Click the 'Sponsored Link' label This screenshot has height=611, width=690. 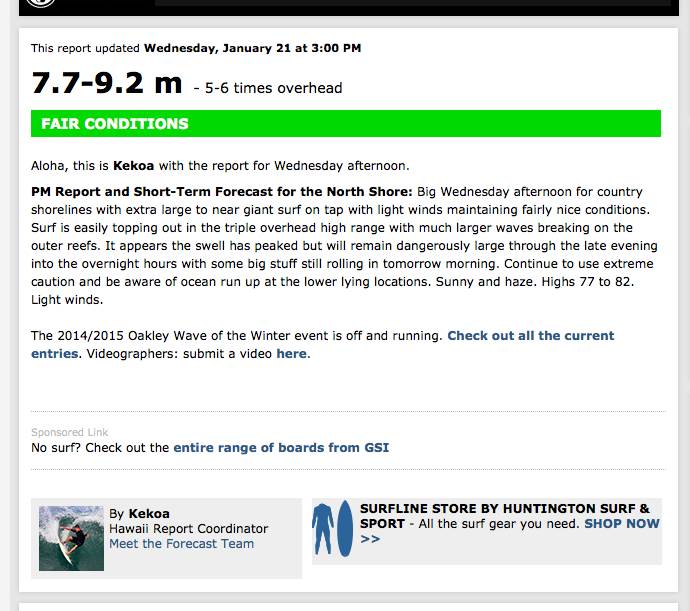point(69,432)
